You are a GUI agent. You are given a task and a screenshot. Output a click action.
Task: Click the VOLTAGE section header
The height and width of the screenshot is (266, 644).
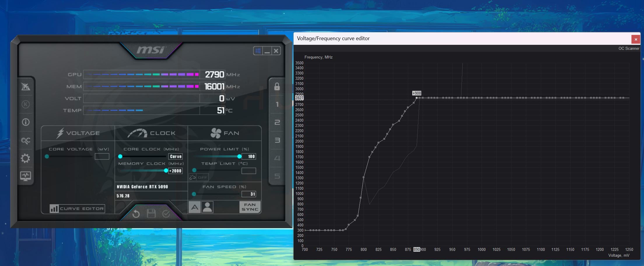78,133
